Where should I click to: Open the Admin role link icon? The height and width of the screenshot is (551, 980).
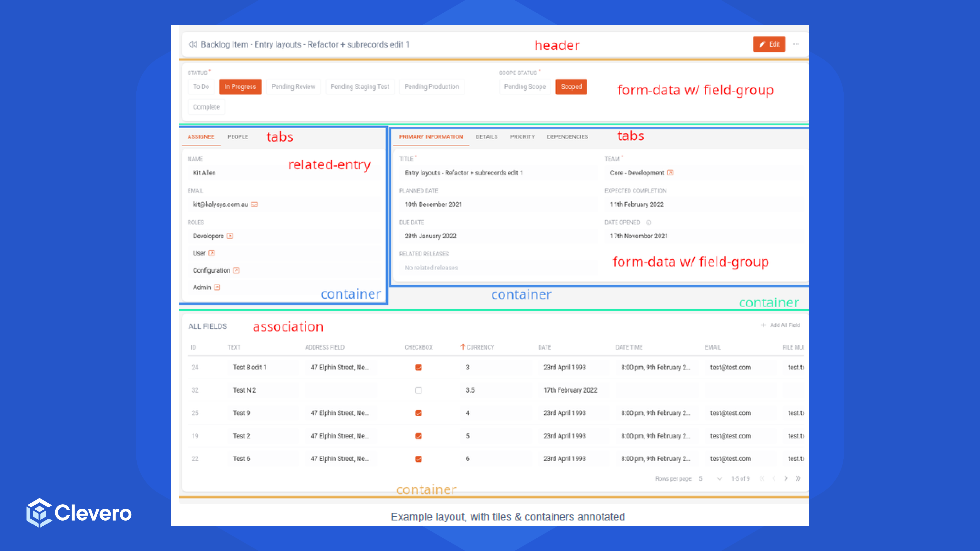217,288
